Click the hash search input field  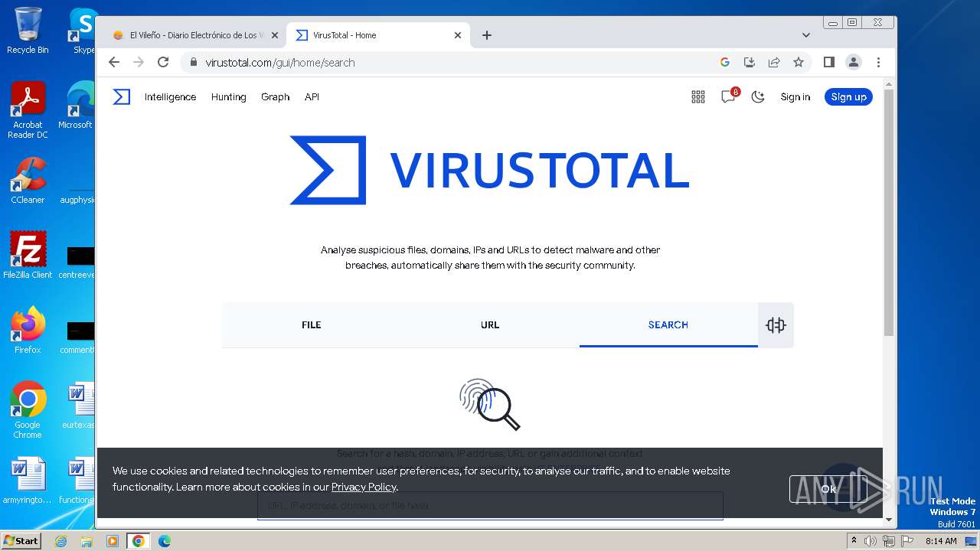[x=490, y=506]
